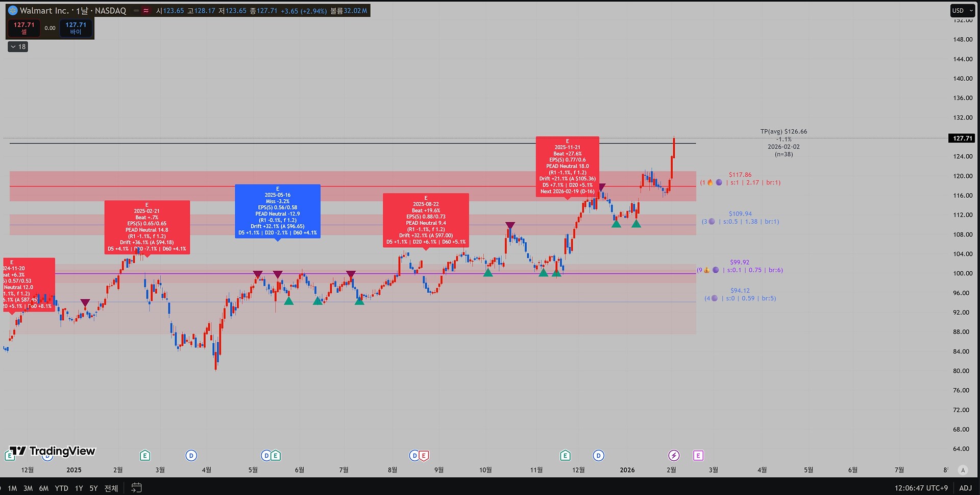The height and width of the screenshot is (495, 980).
Task: Click the 10월 label on the time axis
Action: 485,470
